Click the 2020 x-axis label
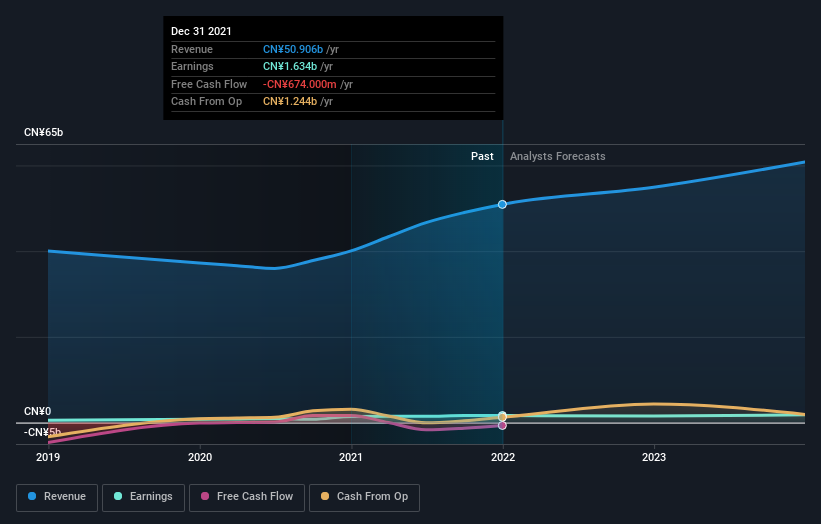This screenshot has height=524, width=821. click(x=200, y=458)
